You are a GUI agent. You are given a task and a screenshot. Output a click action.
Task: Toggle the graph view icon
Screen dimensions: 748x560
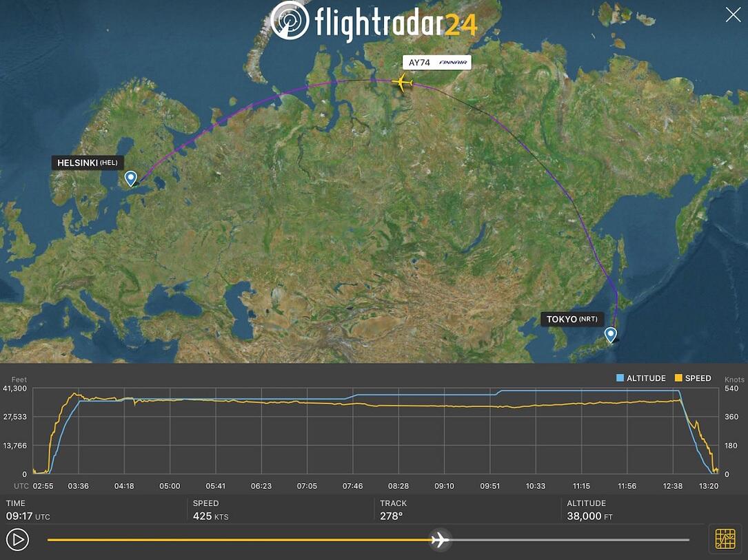[725, 539]
